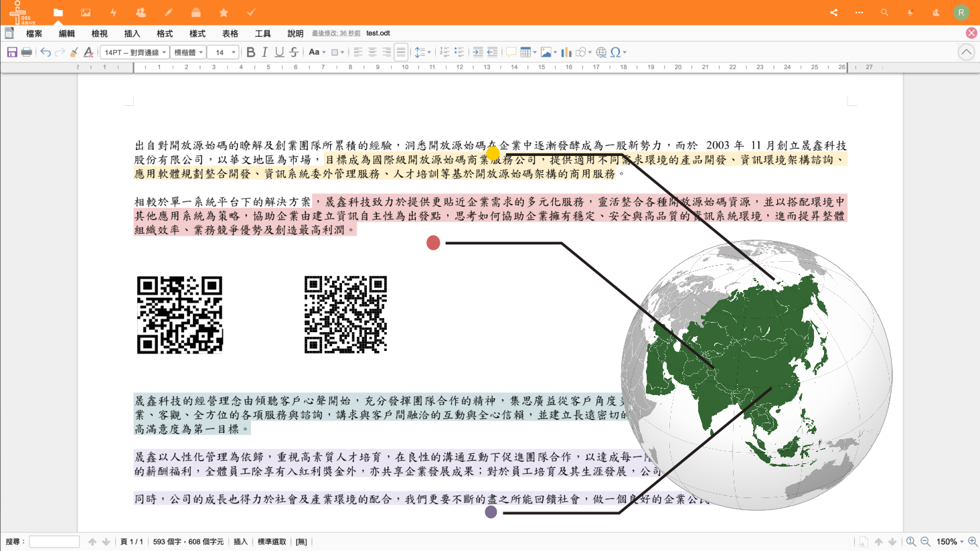Image resolution: width=980 pixels, height=551 pixels.
Task: Align text right
Action: coord(387,52)
